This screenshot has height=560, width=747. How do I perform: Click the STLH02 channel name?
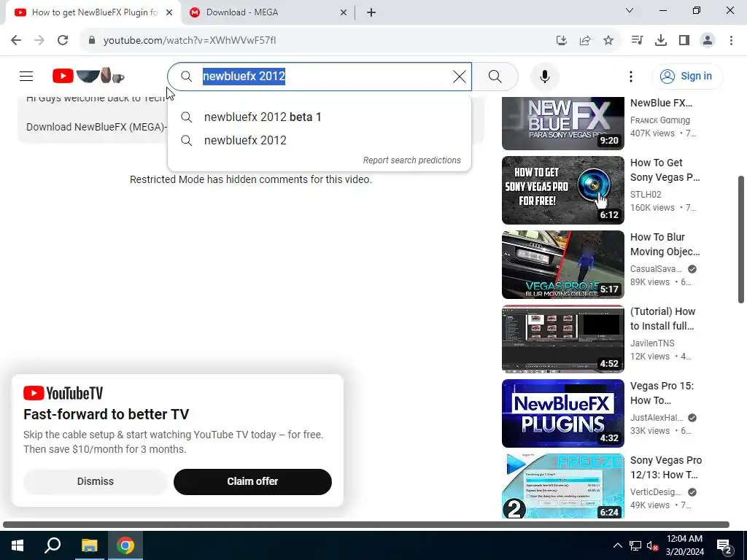(646, 194)
